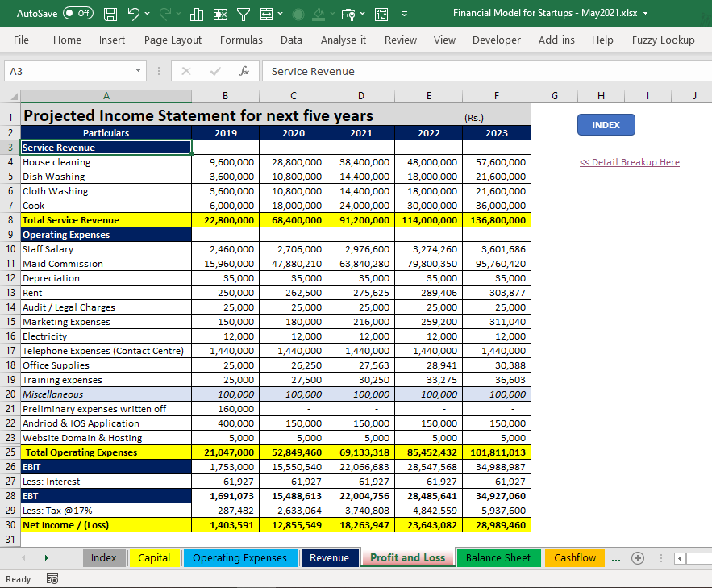This screenshot has width=712, height=588.
Task: Click the form layout icon in quick access toolbar
Action: tap(381, 15)
